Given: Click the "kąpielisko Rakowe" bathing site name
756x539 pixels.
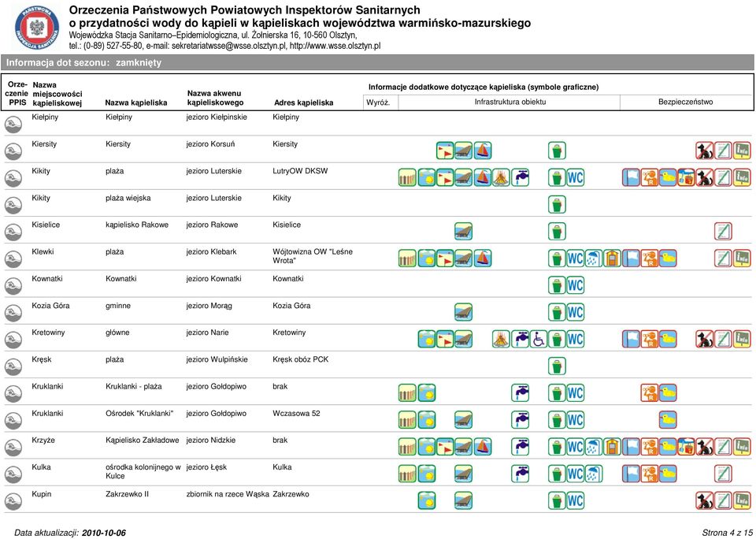Looking at the screenshot, I should [137, 225].
